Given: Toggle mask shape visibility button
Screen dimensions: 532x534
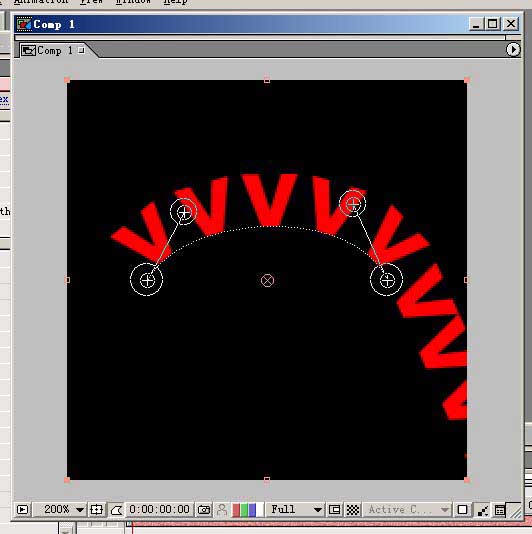Looking at the screenshot, I should (116, 510).
